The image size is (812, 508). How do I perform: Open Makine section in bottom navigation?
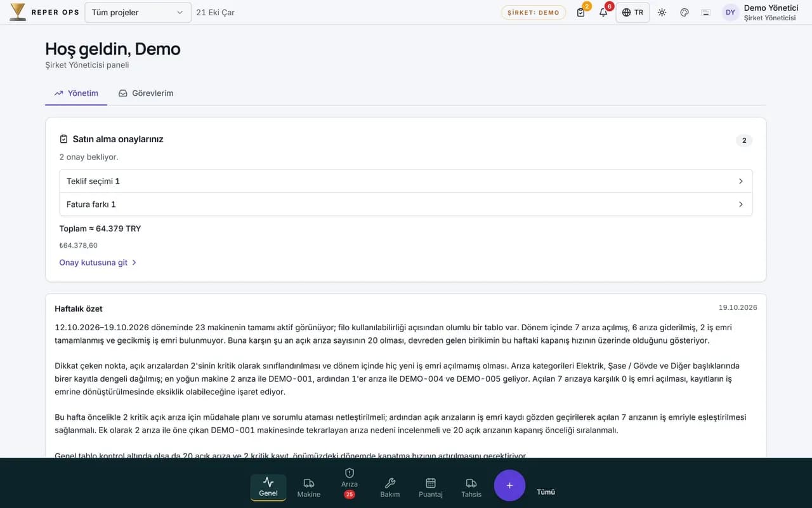pyautogui.click(x=309, y=487)
